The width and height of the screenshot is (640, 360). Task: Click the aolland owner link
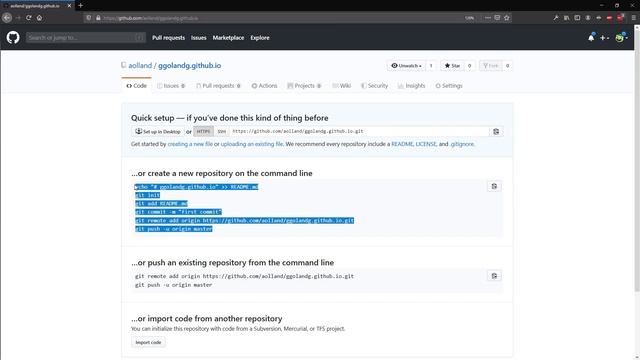pos(140,65)
